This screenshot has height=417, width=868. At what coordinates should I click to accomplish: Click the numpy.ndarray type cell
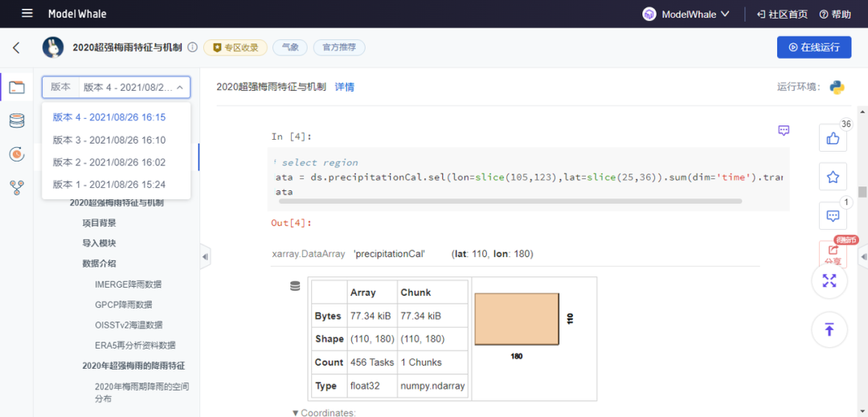[x=433, y=386]
